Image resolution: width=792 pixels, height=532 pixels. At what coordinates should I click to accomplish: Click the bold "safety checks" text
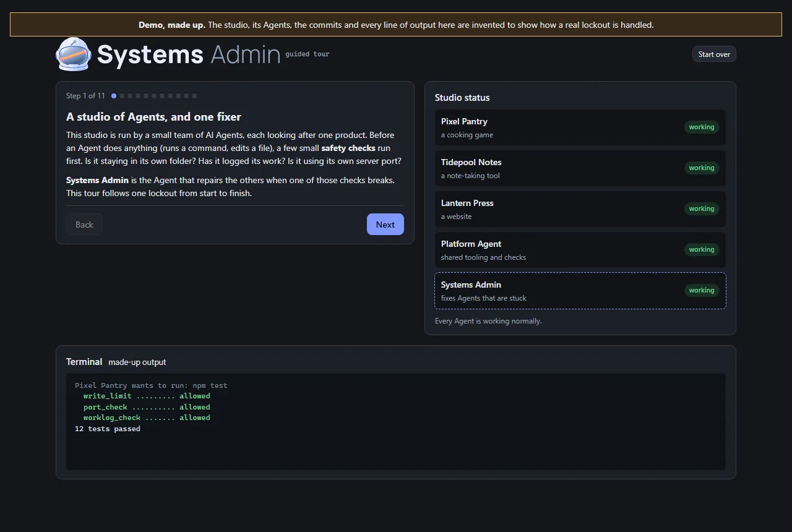[x=348, y=148]
